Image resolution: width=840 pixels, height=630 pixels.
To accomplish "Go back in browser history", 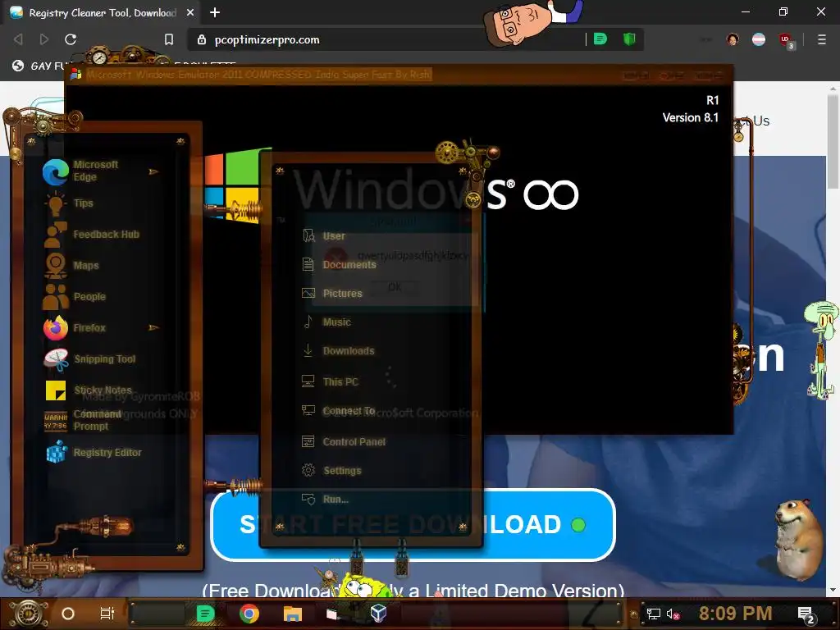I will (x=18, y=39).
